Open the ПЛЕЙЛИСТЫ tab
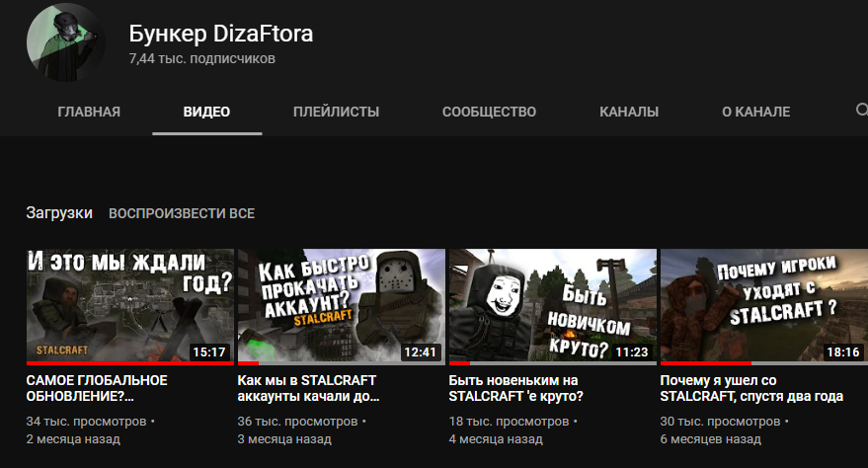Viewport: 868px width, 468px height. point(336,112)
